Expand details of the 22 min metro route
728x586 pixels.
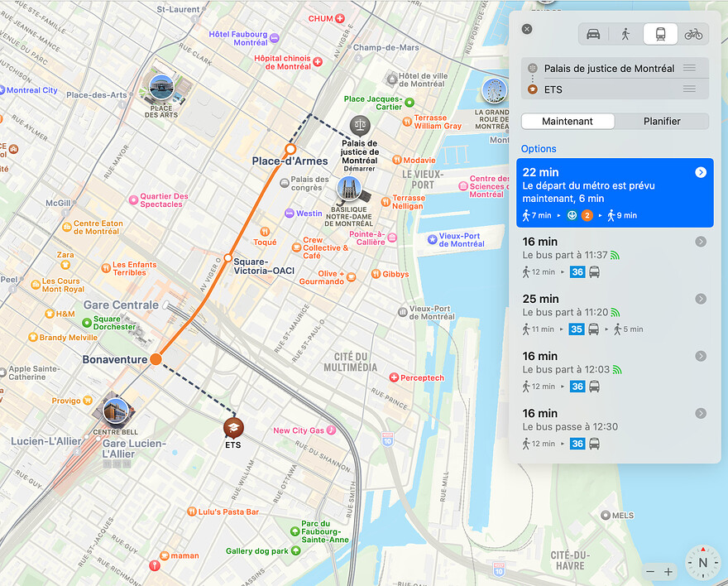pos(701,172)
